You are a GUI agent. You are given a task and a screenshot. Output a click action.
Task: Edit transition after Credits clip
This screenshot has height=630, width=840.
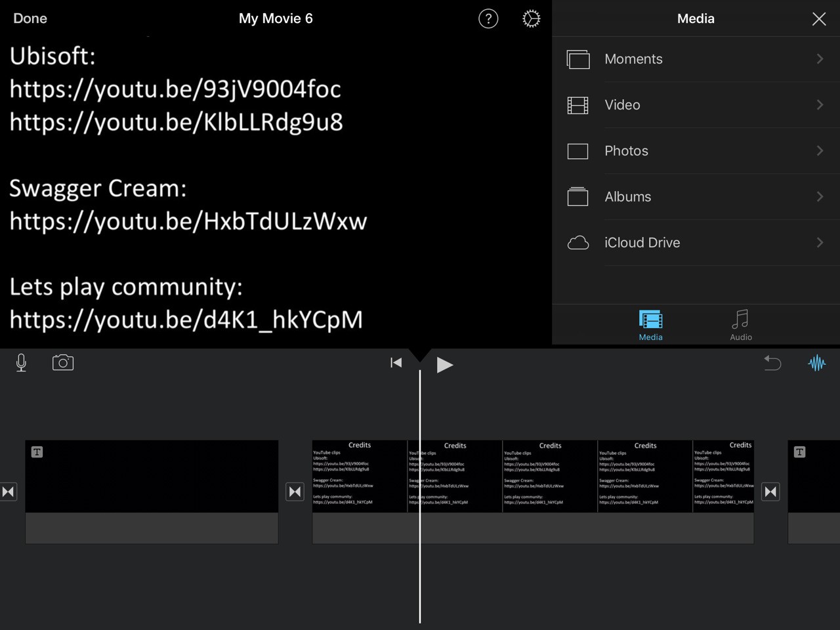click(x=770, y=492)
